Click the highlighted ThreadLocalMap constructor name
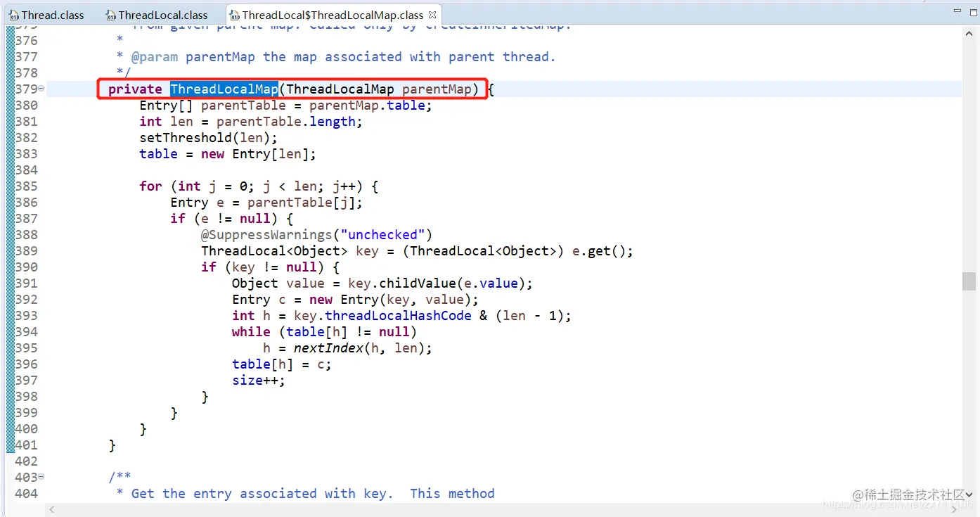 (224, 89)
